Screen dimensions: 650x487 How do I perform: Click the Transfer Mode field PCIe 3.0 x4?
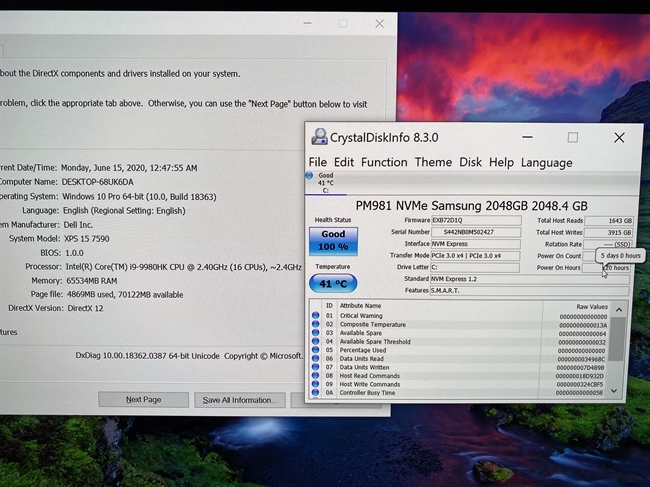(x=475, y=256)
